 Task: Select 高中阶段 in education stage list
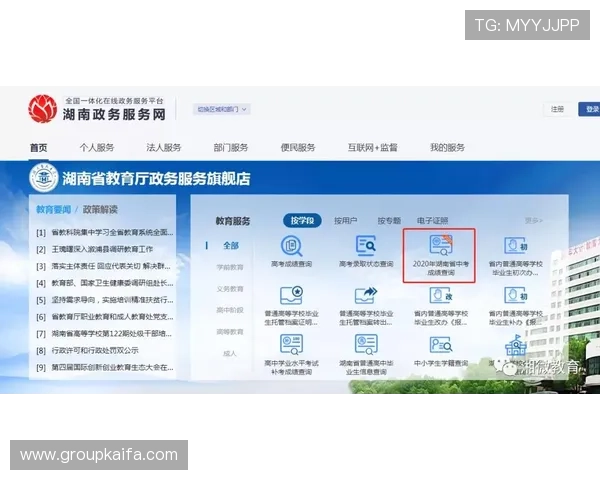click(230, 310)
